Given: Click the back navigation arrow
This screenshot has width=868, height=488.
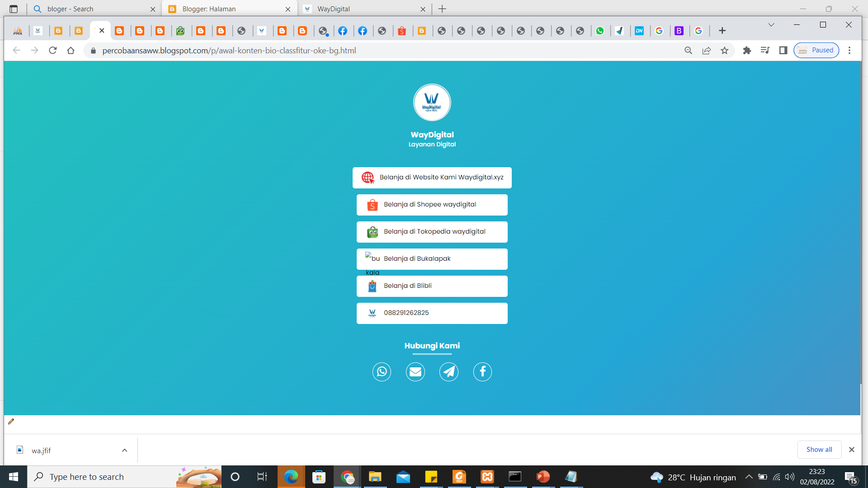Looking at the screenshot, I should 17,51.
